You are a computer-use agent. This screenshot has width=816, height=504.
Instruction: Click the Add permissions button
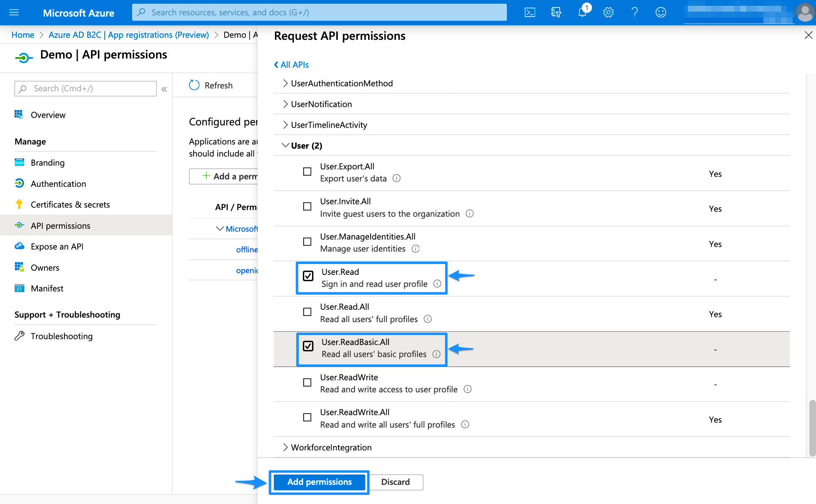[319, 482]
